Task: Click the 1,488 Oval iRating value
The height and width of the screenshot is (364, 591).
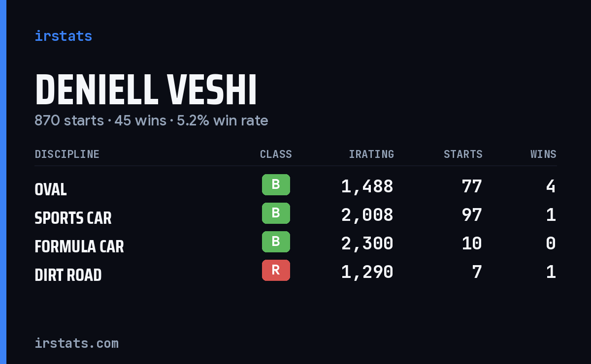Action: (367, 186)
